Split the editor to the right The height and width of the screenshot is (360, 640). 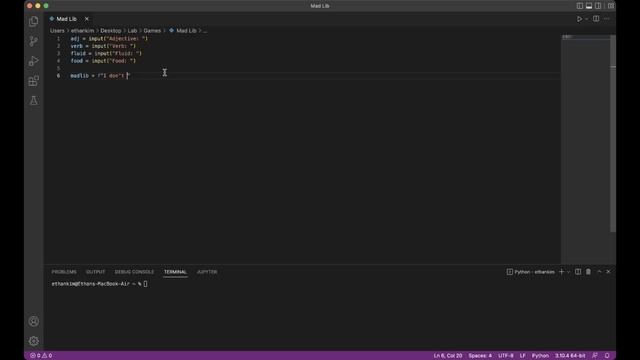pos(596,19)
